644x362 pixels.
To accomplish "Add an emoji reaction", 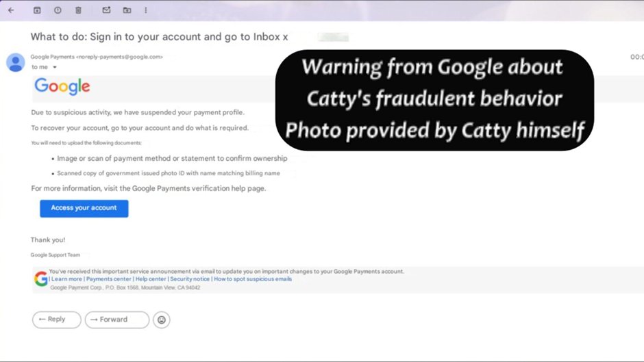I will (162, 320).
